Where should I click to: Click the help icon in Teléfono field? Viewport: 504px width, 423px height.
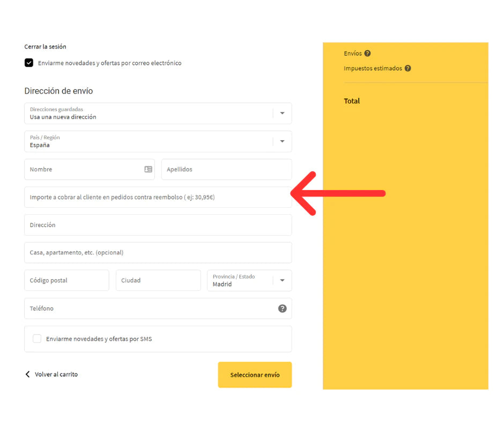point(282,309)
